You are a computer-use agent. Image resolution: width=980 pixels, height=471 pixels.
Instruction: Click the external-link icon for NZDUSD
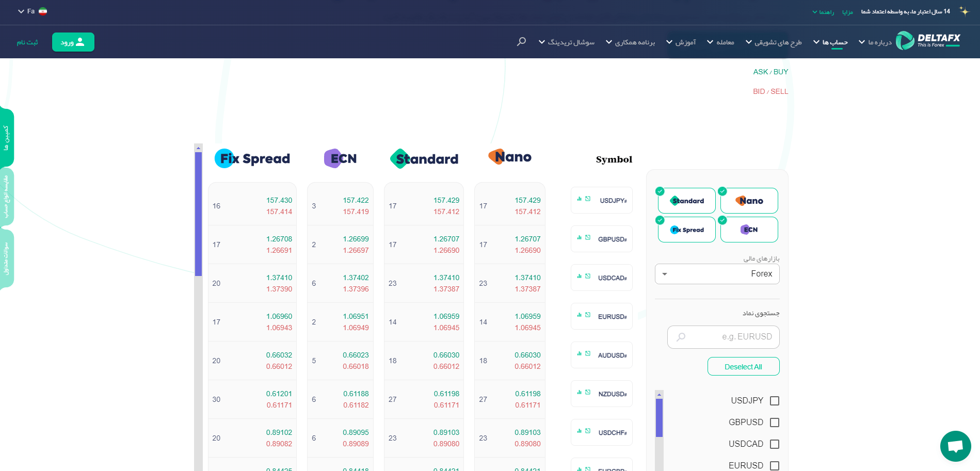click(588, 392)
